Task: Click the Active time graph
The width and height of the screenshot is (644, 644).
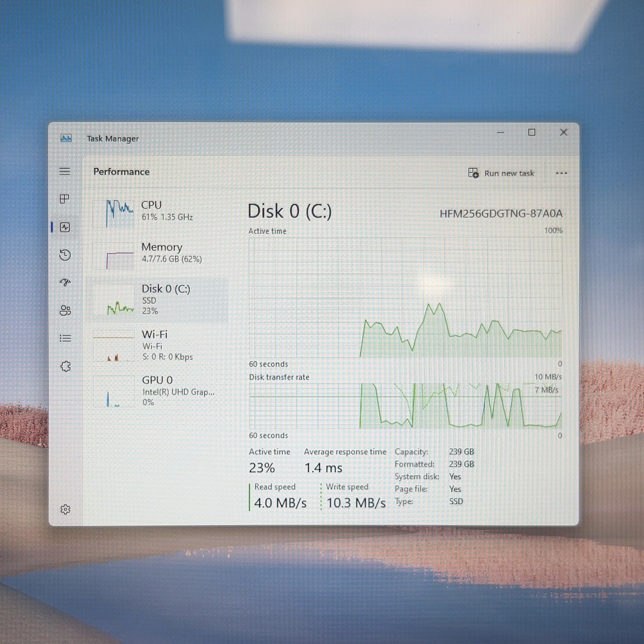Action: tap(405, 298)
